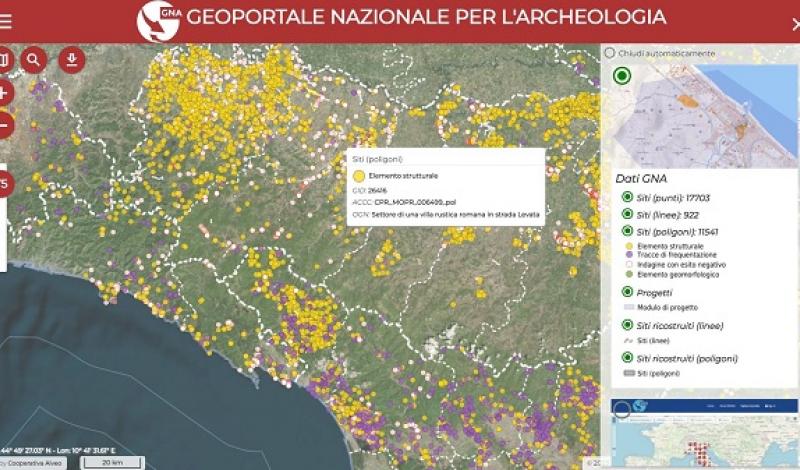Open the hamburger menu in the header
This screenshot has width=800, height=470.
5,21
